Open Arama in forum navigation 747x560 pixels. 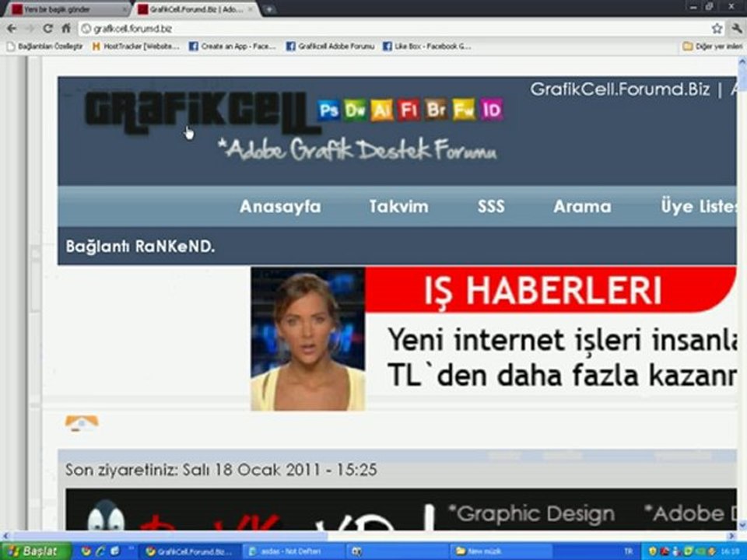[x=582, y=207]
